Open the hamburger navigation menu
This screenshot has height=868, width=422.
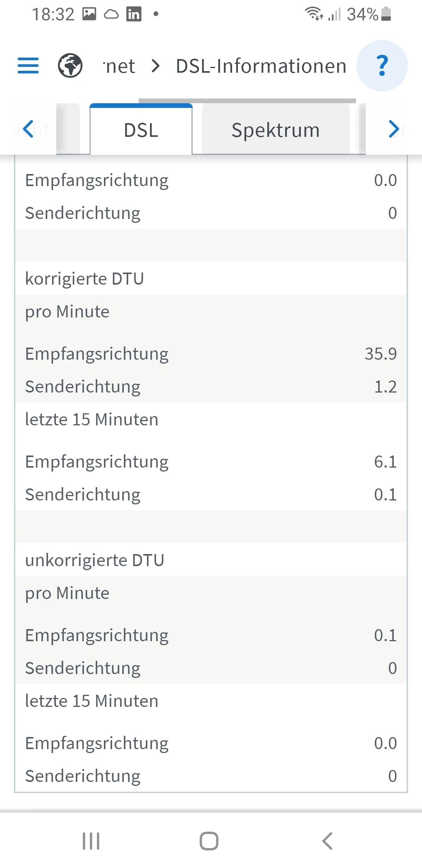[x=28, y=65]
